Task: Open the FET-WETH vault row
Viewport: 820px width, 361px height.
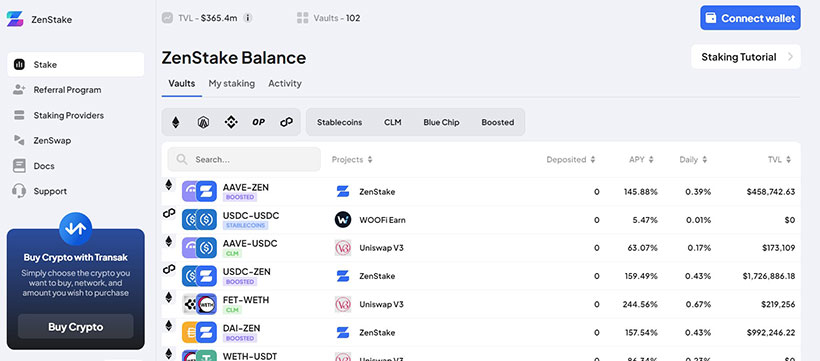Action: coord(481,304)
